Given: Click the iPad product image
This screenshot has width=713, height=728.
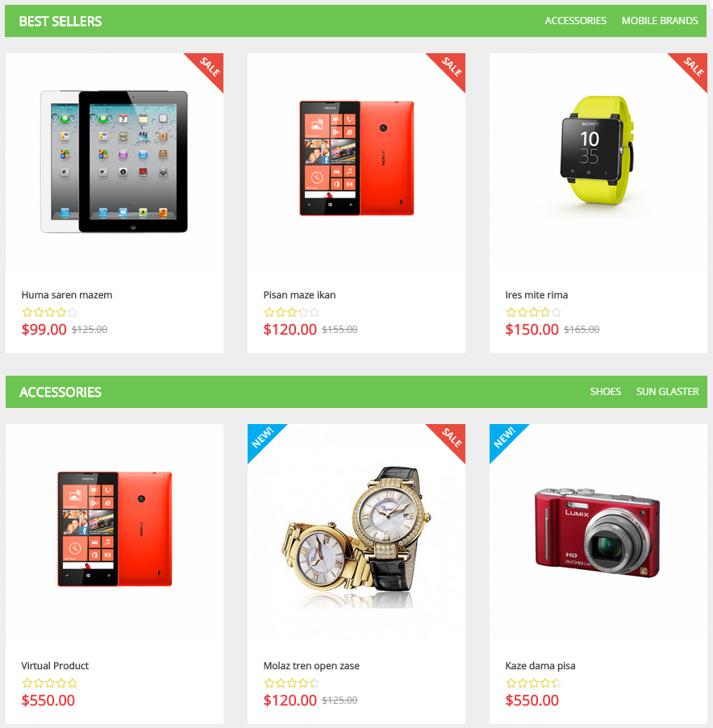Looking at the screenshot, I should coord(115,161).
